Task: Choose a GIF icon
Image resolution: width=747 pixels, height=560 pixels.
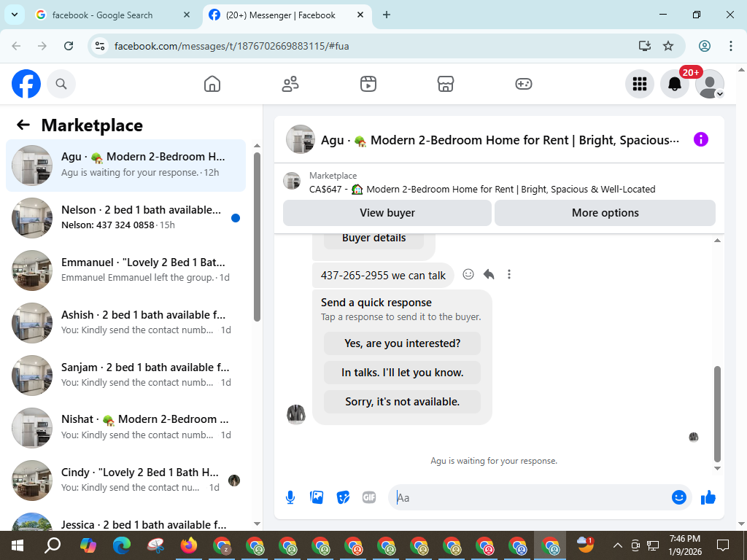Action: pyautogui.click(x=369, y=497)
